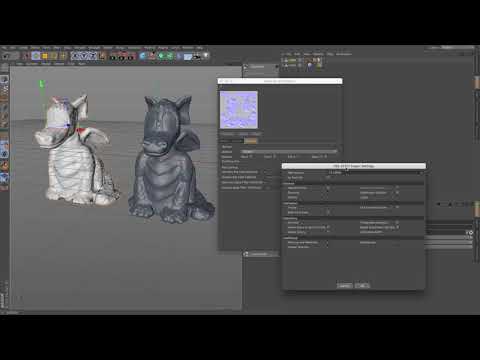
Task: Toggle the Textures and Materials checkbox
Action: [327, 242]
